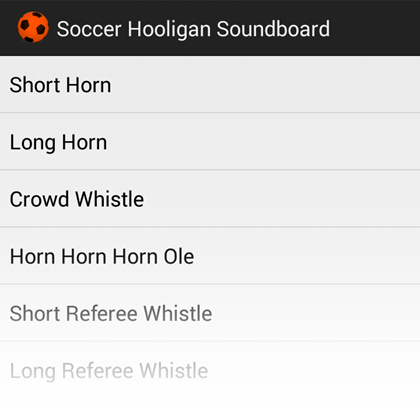Image resolution: width=420 pixels, height=420 pixels.
Task: Tap the word Hooligan in app title
Action: tap(169, 30)
